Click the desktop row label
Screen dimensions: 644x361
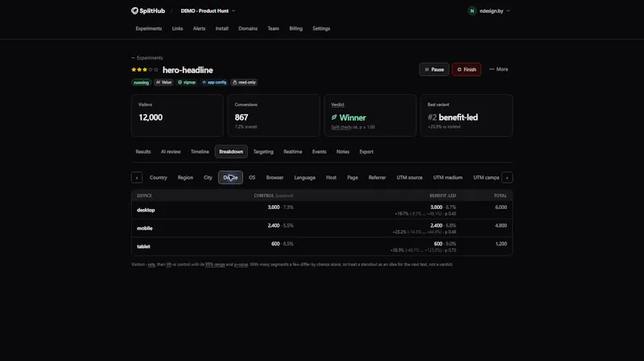click(146, 210)
